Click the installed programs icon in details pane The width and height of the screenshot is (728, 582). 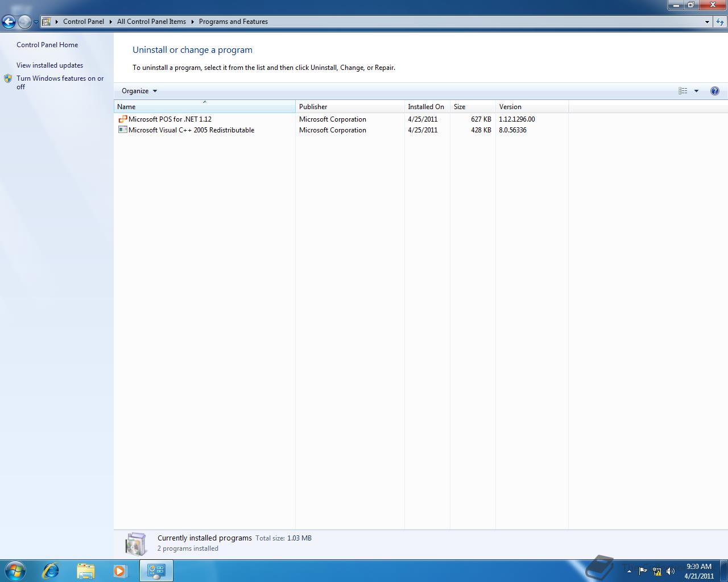pyautogui.click(x=136, y=544)
